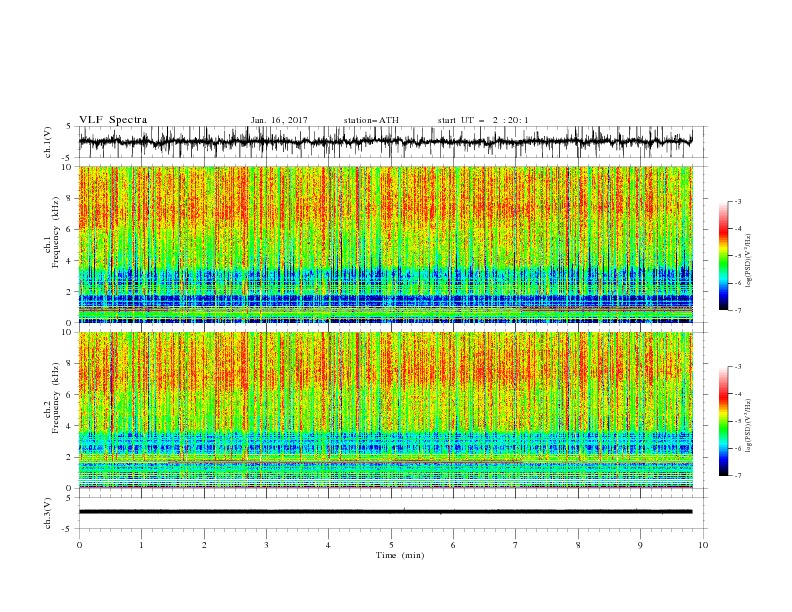Click the date text 'Jan. 16, 2017'
This screenshot has height=612, width=792.
[x=279, y=120]
